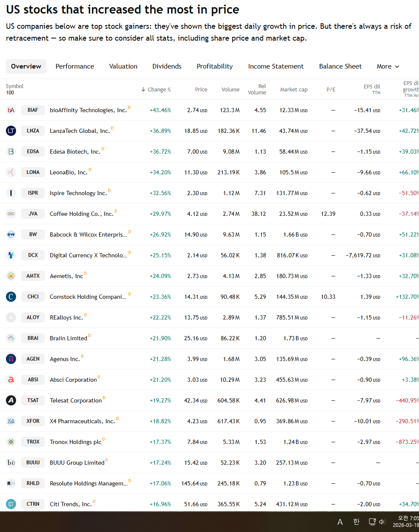Select the X4 Pharmaceuticals XFOR logo icon
Screen dimensions: 419x532
click(x=11, y=421)
